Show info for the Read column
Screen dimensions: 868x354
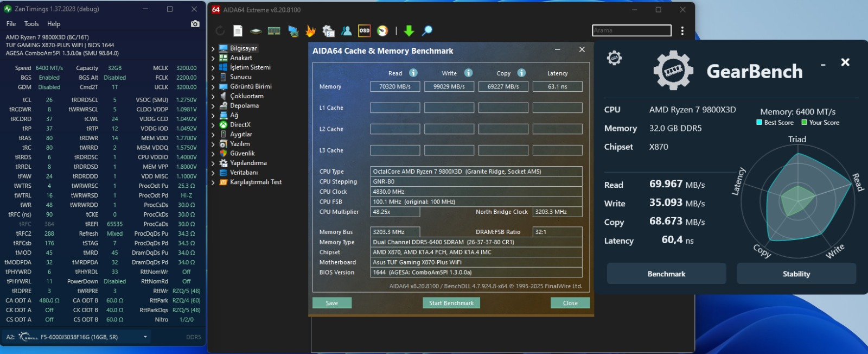pos(413,73)
